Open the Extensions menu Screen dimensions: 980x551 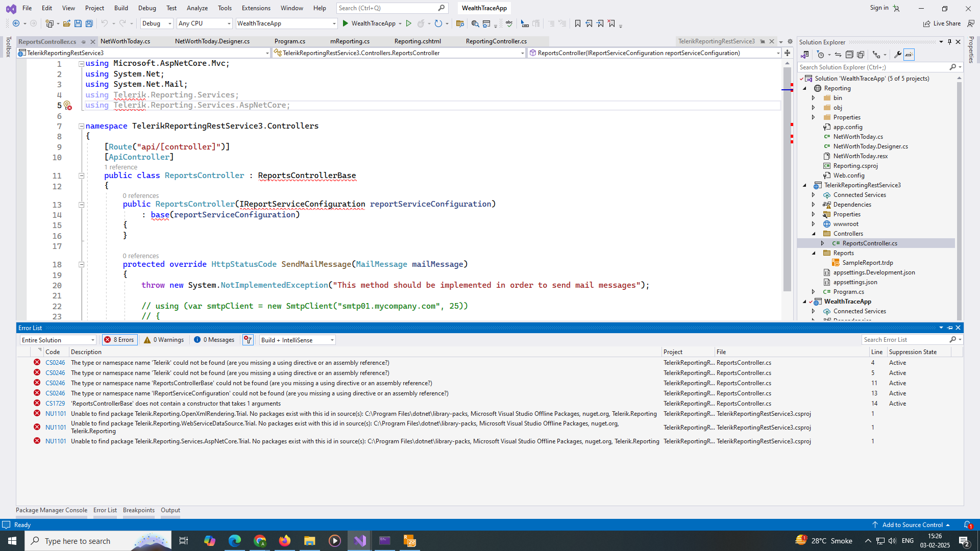coord(256,8)
